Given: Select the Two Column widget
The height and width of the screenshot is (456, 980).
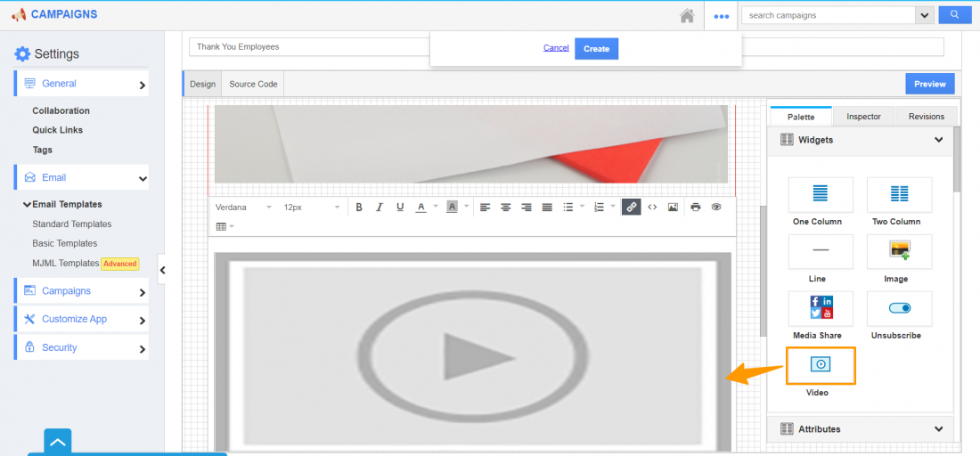Looking at the screenshot, I should tap(899, 194).
